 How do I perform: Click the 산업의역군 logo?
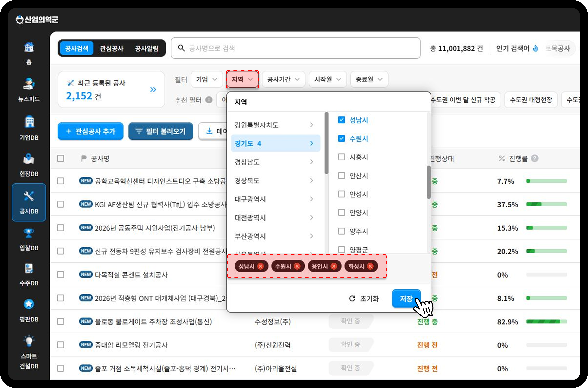pyautogui.click(x=37, y=19)
